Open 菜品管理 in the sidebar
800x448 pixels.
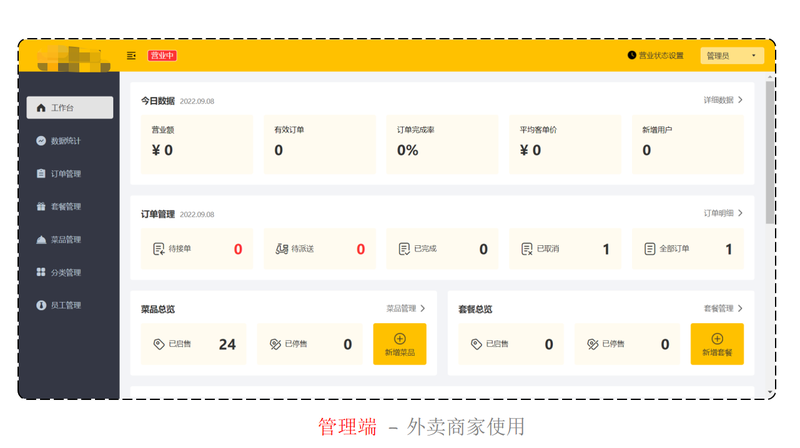pos(70,239)
